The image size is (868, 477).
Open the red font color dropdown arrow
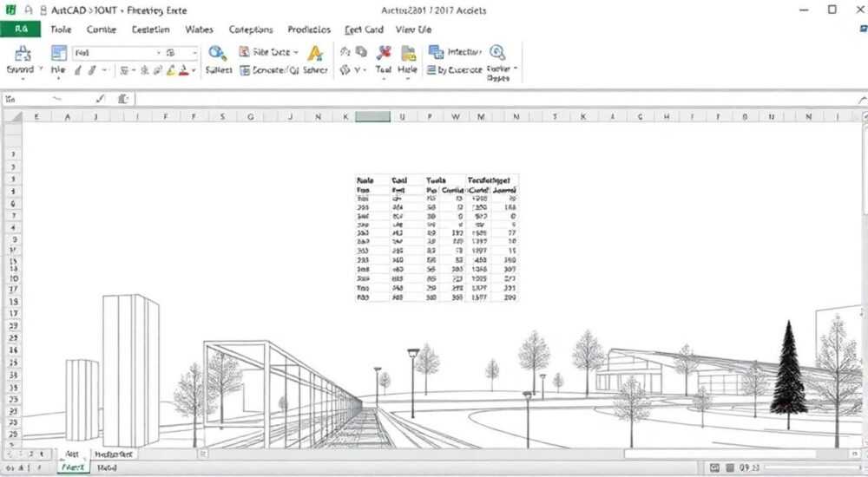tap(194, 70)
